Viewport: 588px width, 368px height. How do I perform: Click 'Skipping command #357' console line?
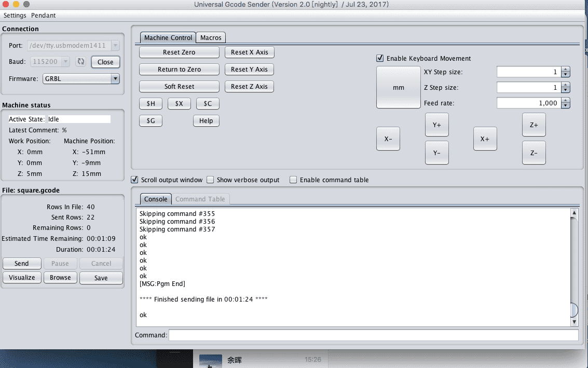(177, 229)
